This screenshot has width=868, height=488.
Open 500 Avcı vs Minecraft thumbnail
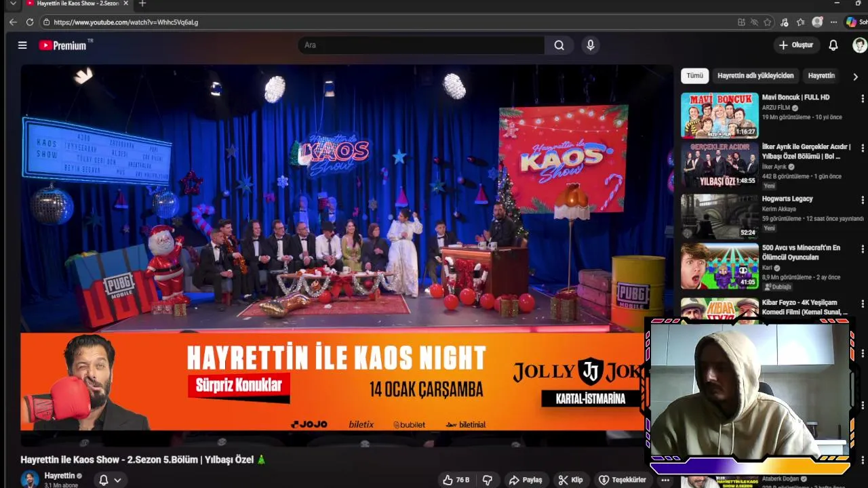[719, 266]
